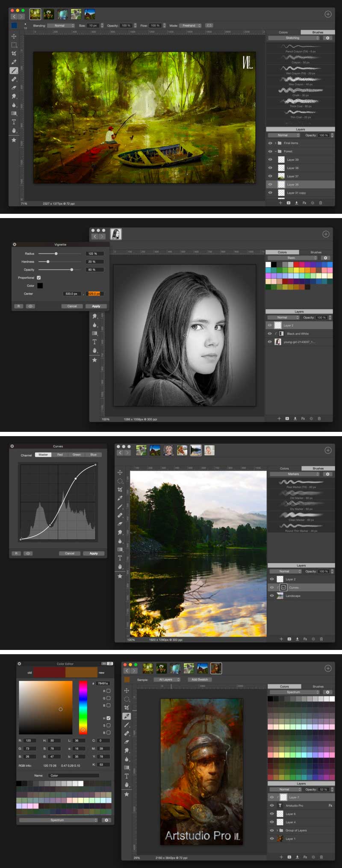Click the Radius slider handle in Vignette
The height and width of the screenshot is (868, 342).
tap(56, 254)
